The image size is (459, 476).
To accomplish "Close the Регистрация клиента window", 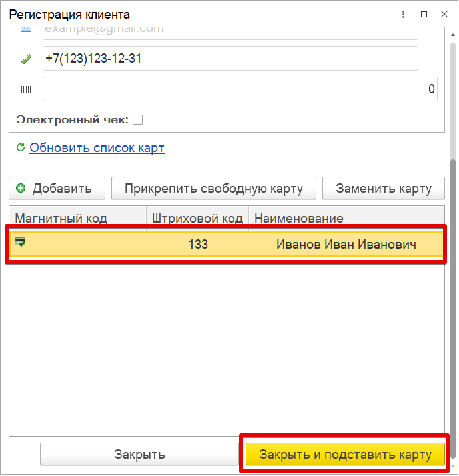I will click(x=444, y=14).
